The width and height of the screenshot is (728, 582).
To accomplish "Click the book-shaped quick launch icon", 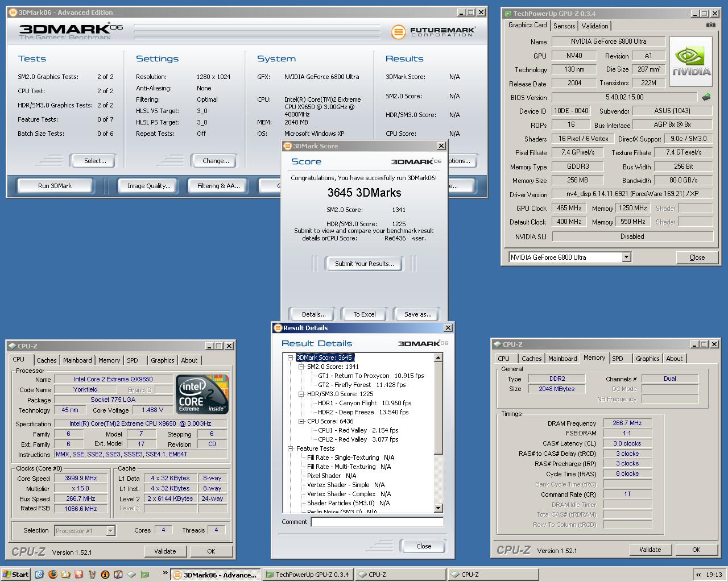I will pos(118,574).
